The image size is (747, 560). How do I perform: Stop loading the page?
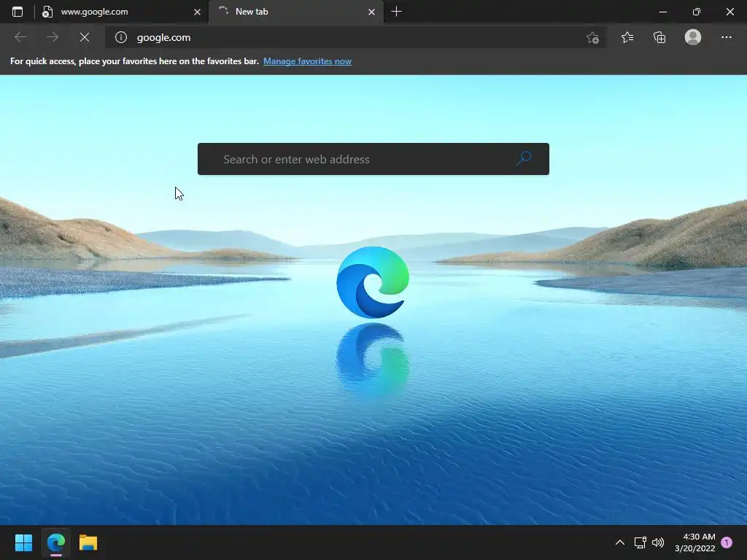tap(85, 37)
